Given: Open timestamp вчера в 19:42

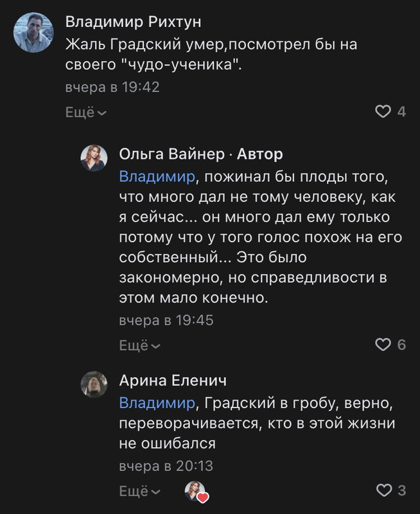Looking at the screenshot, I should coord(112,87).
